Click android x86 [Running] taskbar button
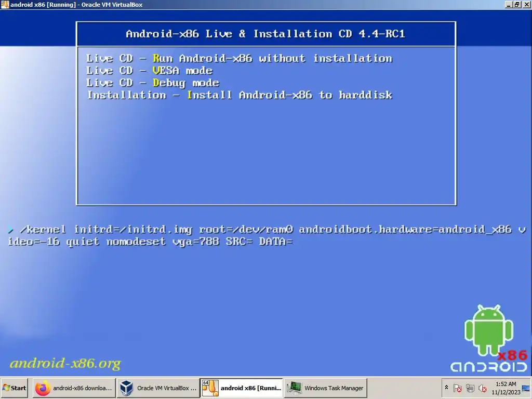 coord(242,388)
